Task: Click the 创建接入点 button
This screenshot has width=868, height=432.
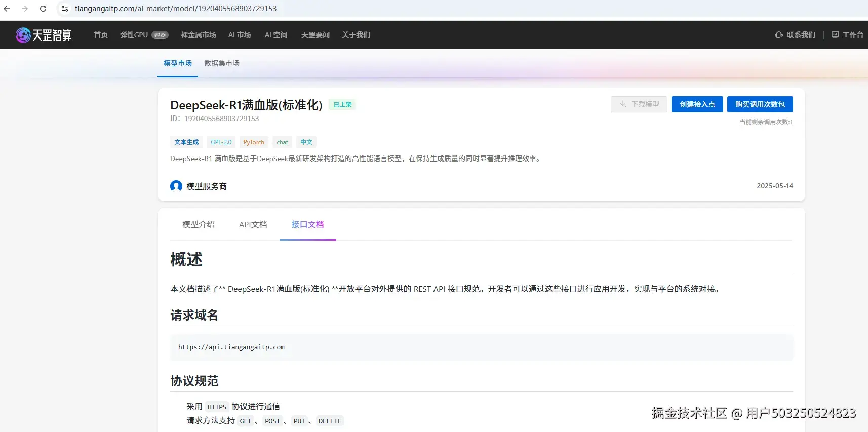Action: [x=697, y=104]
